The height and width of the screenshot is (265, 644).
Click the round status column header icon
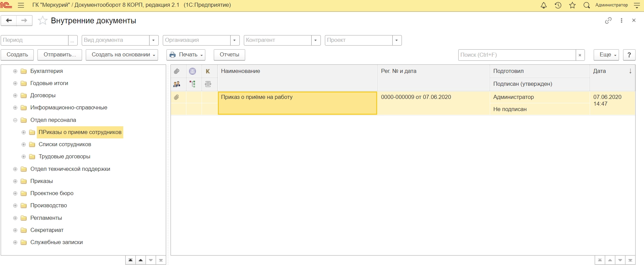coord(192,71)
